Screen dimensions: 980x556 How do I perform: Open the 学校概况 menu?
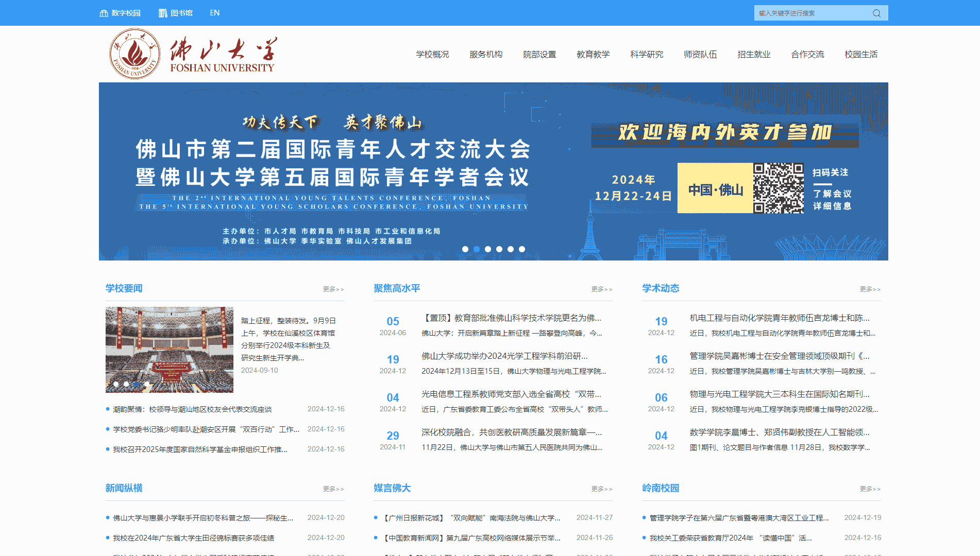(432, 54)
